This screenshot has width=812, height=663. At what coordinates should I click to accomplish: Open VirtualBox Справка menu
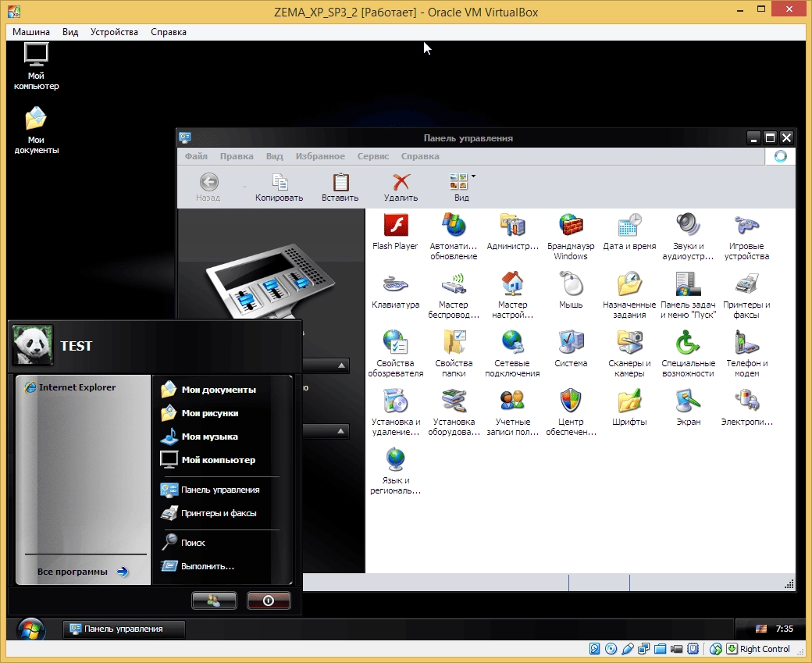[x=169, y=31]
